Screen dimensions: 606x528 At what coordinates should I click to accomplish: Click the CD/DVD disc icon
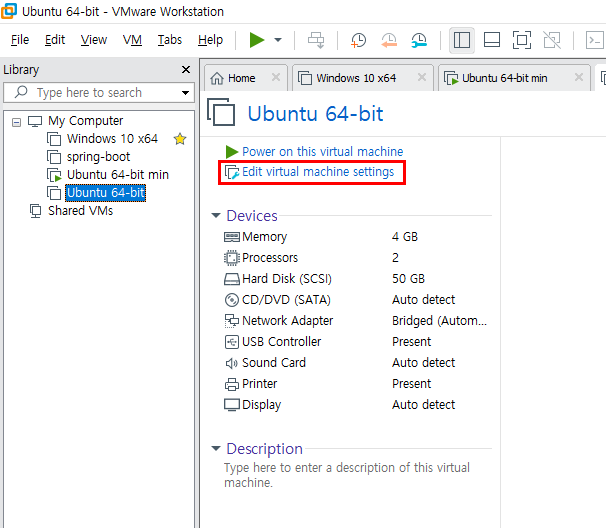point(232,300)
